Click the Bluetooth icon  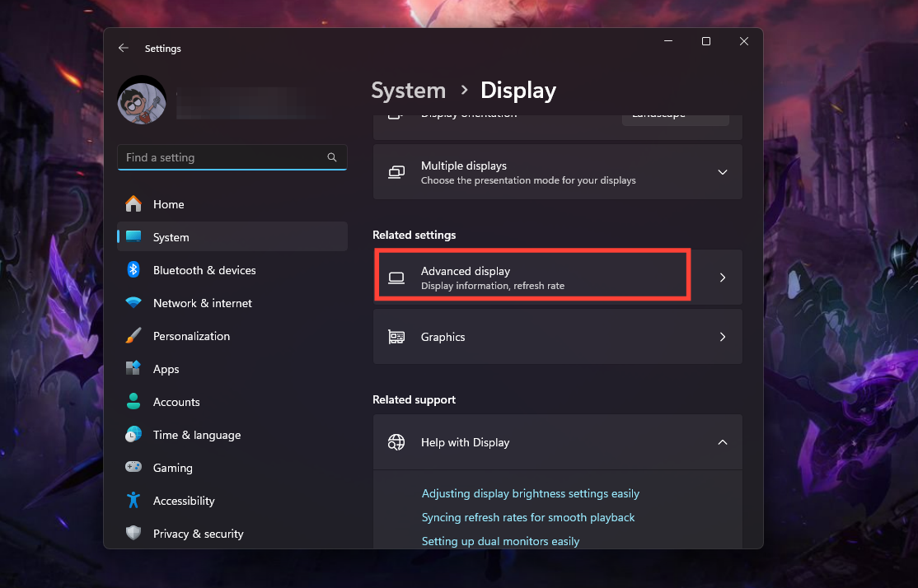point(133,270)
